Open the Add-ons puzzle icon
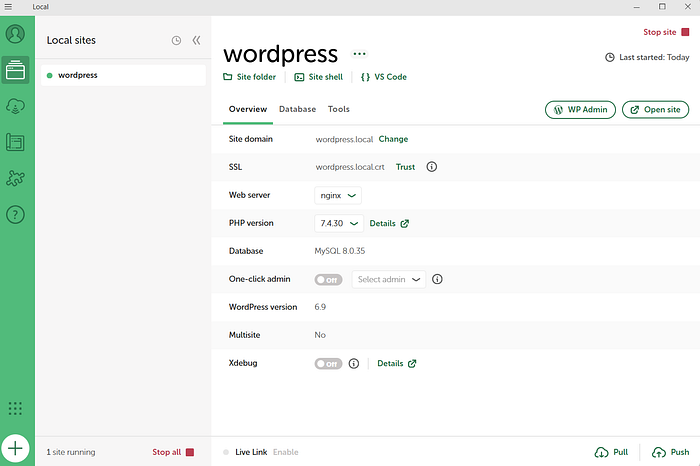Image resolution: width=700 pixels, height=466 pixels. coord(15,178)
